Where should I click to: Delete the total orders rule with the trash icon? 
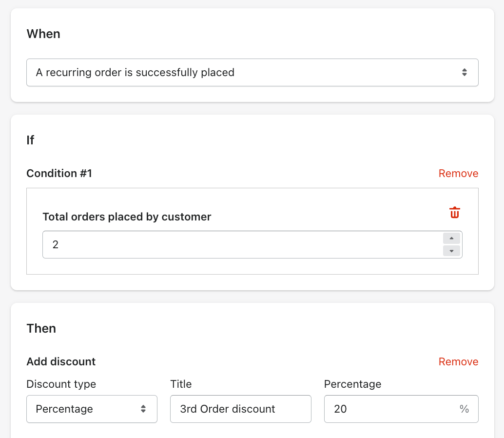click(x=454, y=213)
